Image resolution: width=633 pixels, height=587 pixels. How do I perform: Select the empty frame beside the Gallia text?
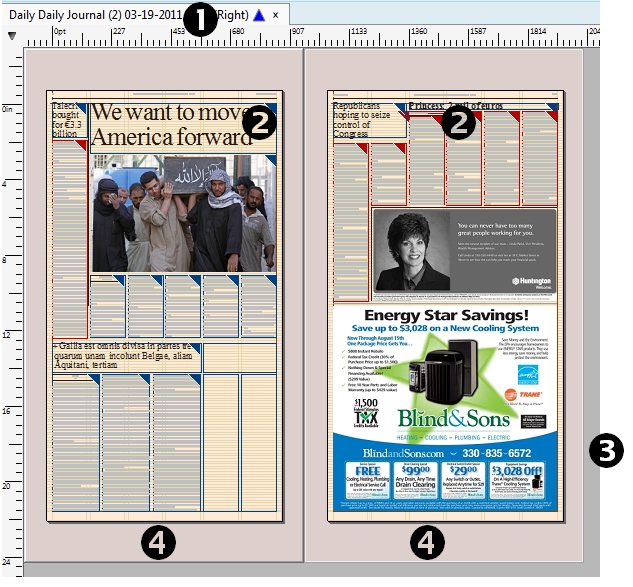pyautogui.click(x=240, y=357)
